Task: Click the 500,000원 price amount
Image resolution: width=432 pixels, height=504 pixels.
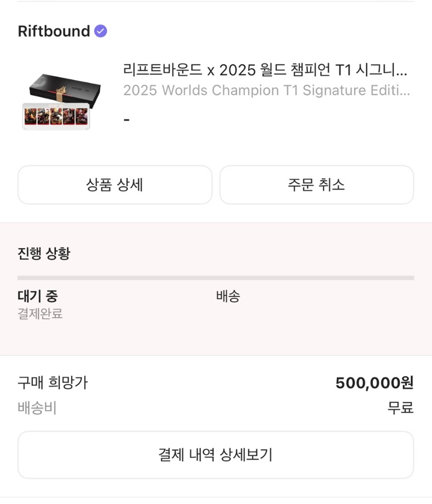Action: (x=374, y=383)
